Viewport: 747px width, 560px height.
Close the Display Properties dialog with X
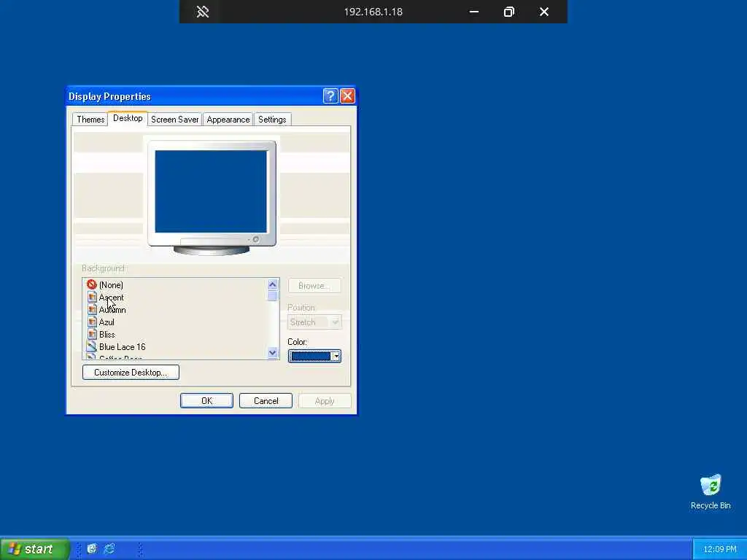click(x=347, y=96)
